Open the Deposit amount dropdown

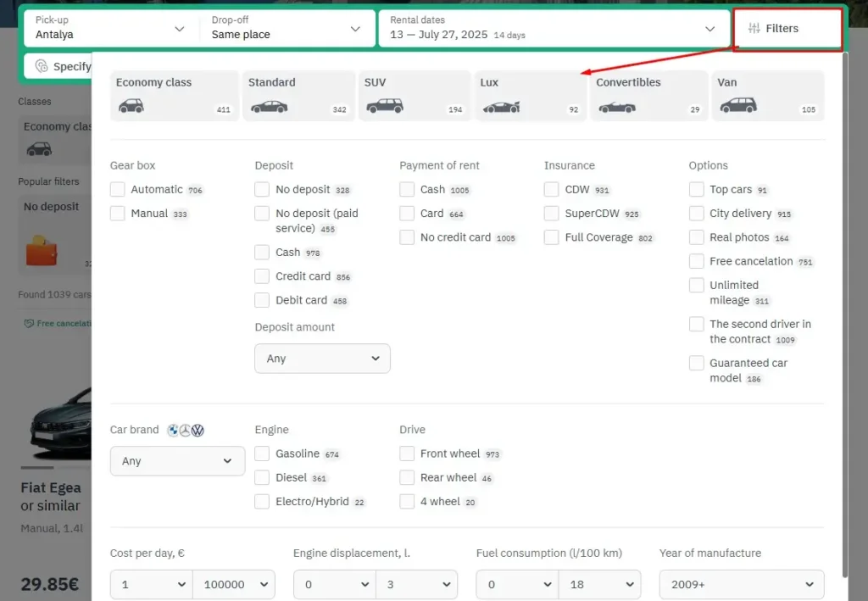point(322,359)
